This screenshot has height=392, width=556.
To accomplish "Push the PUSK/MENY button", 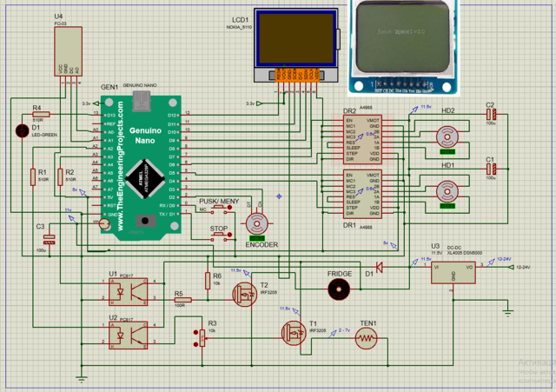I will click(x=218, y=209).
